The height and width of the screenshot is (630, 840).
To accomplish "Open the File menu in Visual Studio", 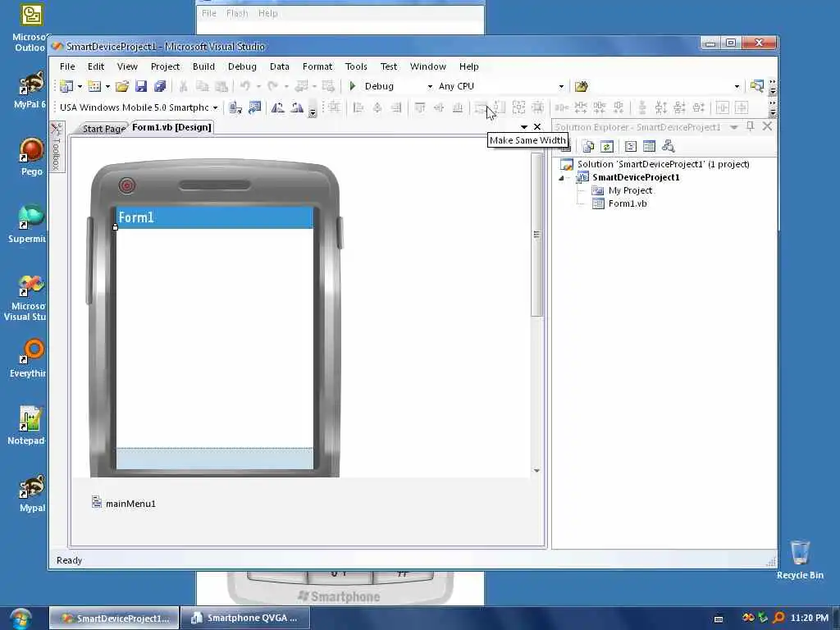I will click(x=67, y=66).
